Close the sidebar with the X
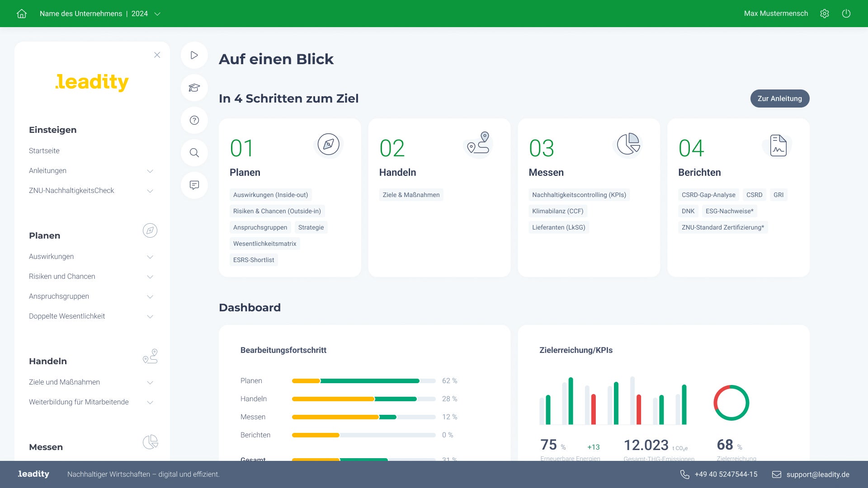The height and width of the screenshot is (488, 868). point(157,55)
